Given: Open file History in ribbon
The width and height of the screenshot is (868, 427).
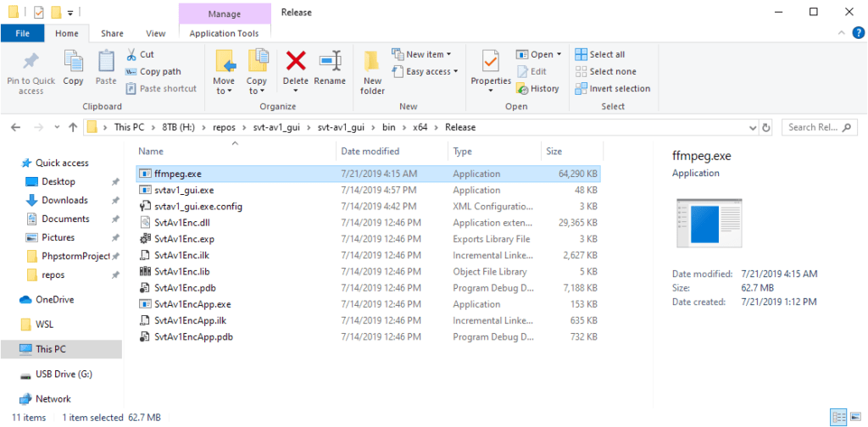Looking at the screenshot, I should (537, 88).
